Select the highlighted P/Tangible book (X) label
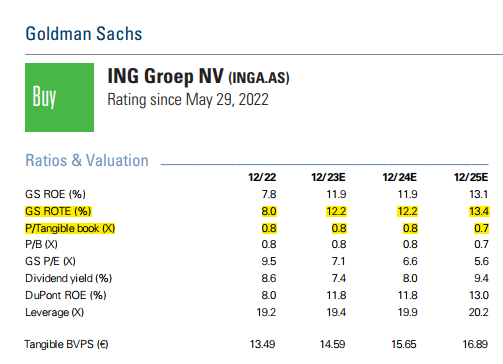 pyautogui.click(x=70, y=228)
